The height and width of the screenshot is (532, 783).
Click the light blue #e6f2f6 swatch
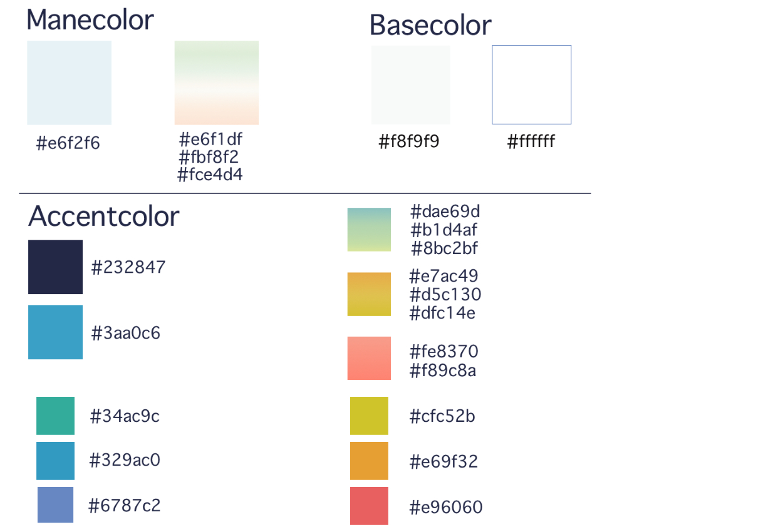coord(69,83)
